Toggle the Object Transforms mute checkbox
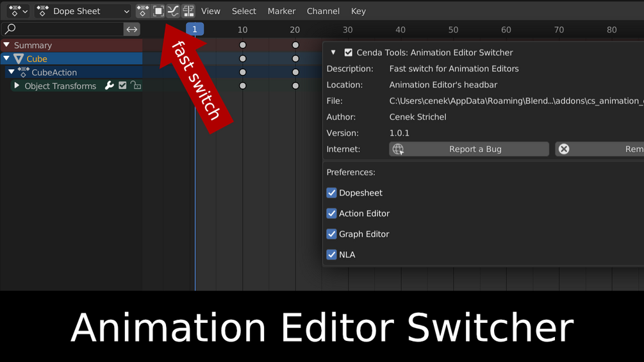 click(122, 85)
